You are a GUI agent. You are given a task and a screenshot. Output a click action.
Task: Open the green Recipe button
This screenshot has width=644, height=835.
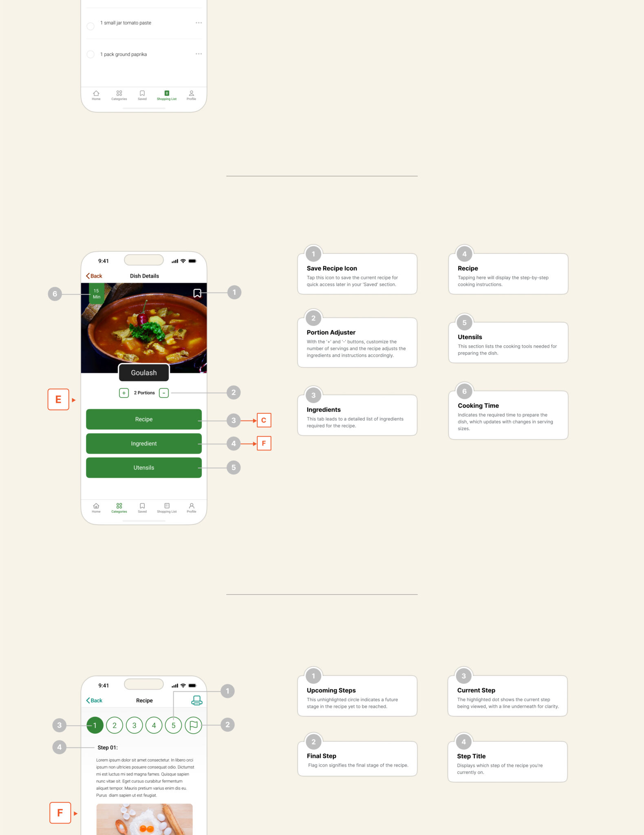click(x=144, y=419)
